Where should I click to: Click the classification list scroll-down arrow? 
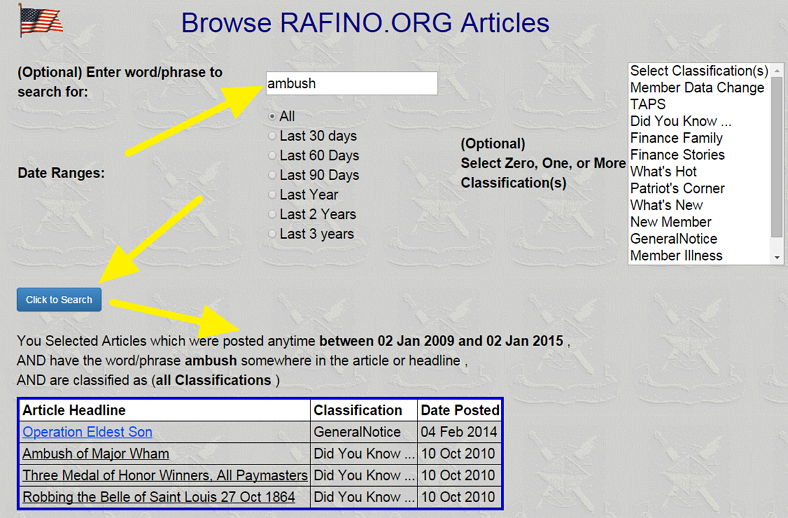click(x=777, y=257)
